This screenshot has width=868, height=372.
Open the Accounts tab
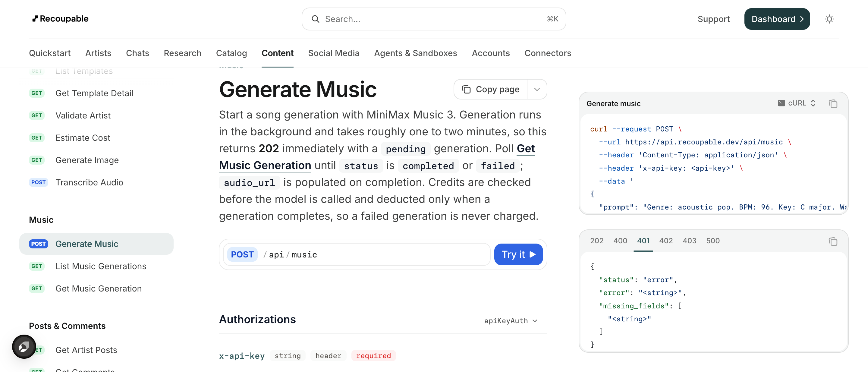tap(491, 53)
